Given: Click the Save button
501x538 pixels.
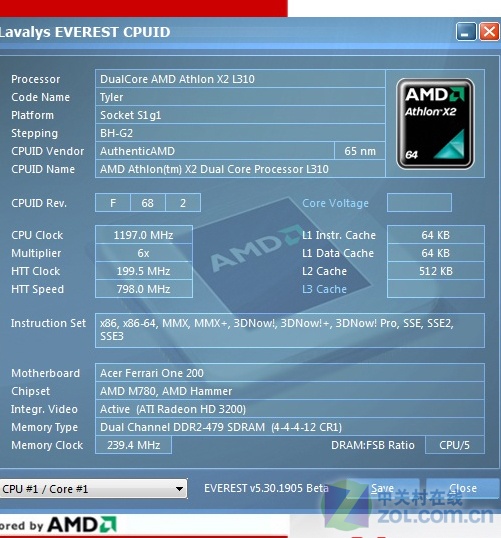Looking at the screenshot, I should pos(383,488).
